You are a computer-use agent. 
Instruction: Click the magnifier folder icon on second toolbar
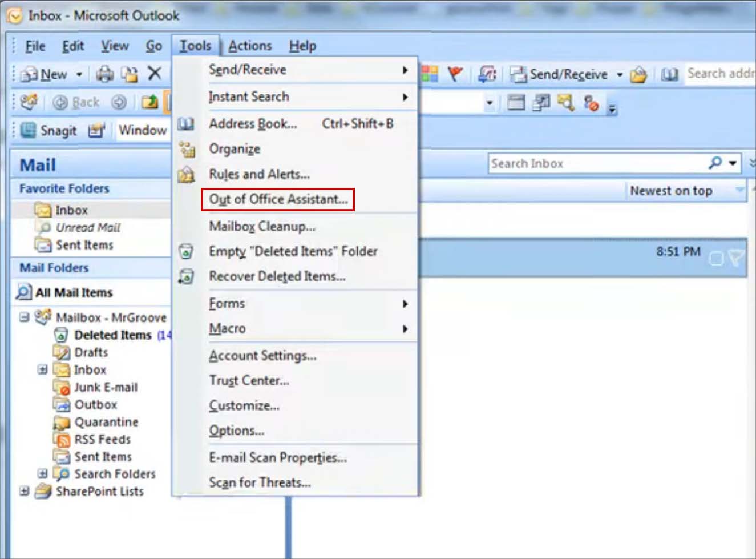point(565,103)
